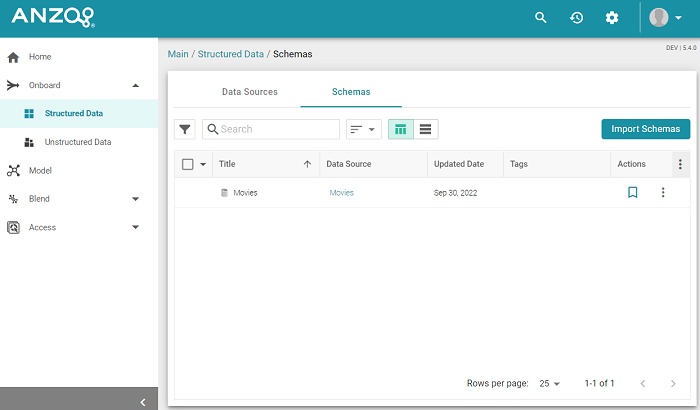The height and width of the screenshot is (410, 700).
Task: Open the Movies schema title
Action: pos(245,193)
